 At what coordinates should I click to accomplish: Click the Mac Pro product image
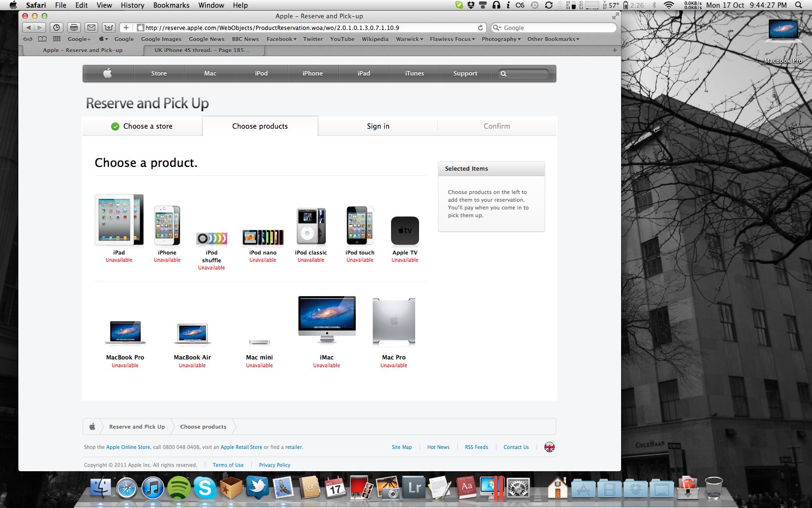coord(394,322)
